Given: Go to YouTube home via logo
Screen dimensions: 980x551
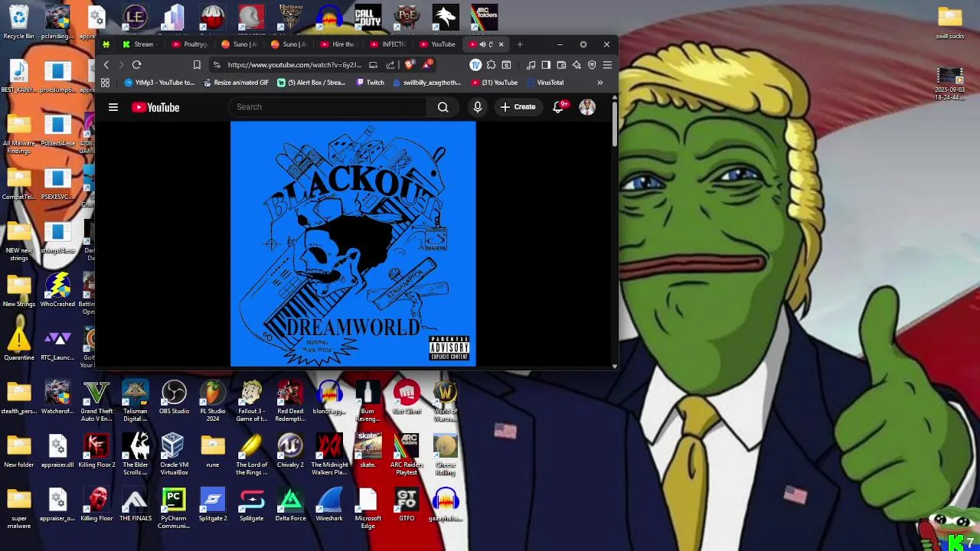Looking at the screenshot, I should click(x=155, y=107).
